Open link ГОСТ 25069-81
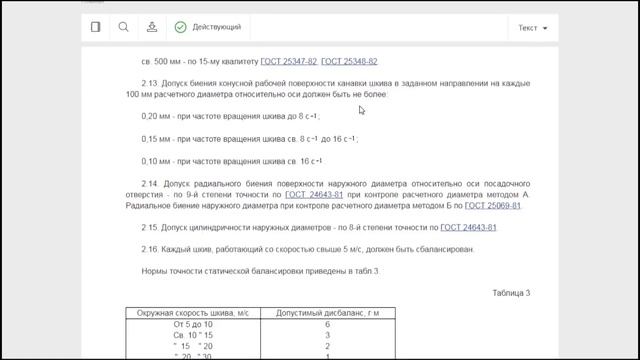Image resolution: width=640 pixels, height=360 pixels. point(493,206)
